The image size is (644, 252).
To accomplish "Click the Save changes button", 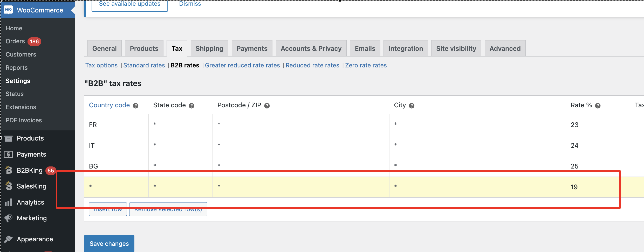I will [109, 243].
